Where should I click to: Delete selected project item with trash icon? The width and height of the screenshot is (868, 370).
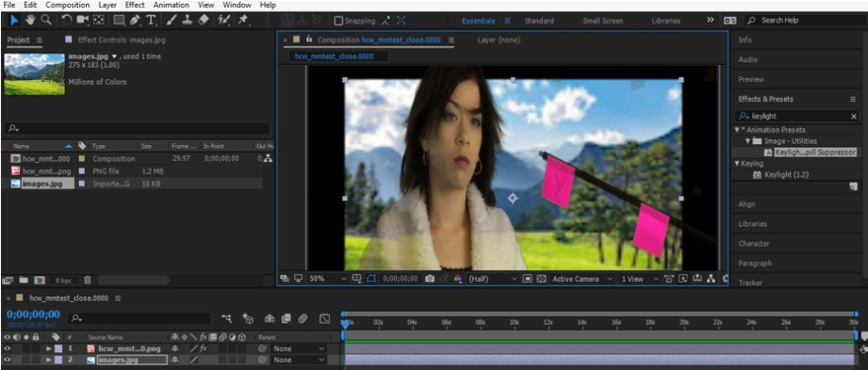88,281
